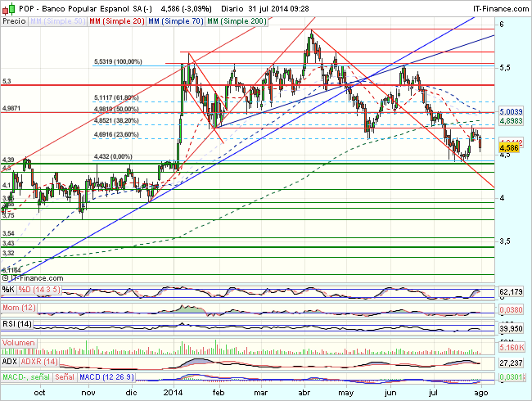Click the 39,950 RSI value
This screenshot has height=401, width=532.
(511, 328)
